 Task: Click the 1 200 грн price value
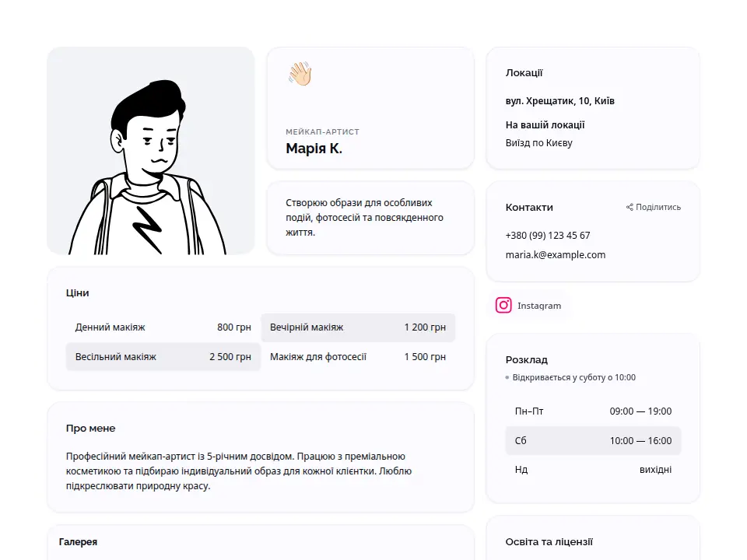(425, 327)
